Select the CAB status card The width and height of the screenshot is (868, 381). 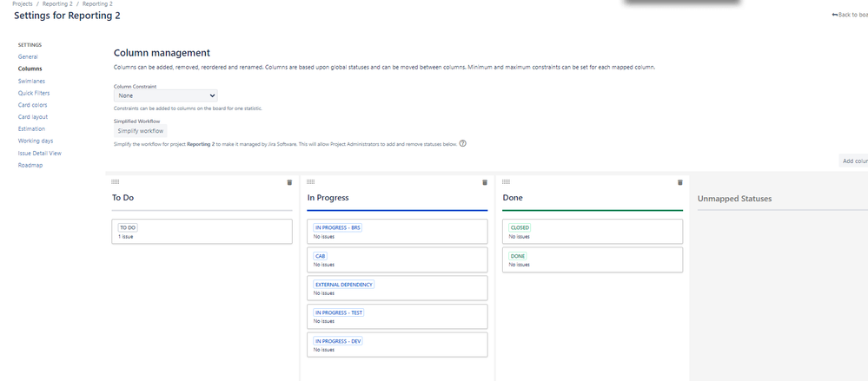[x=397, y=259]
